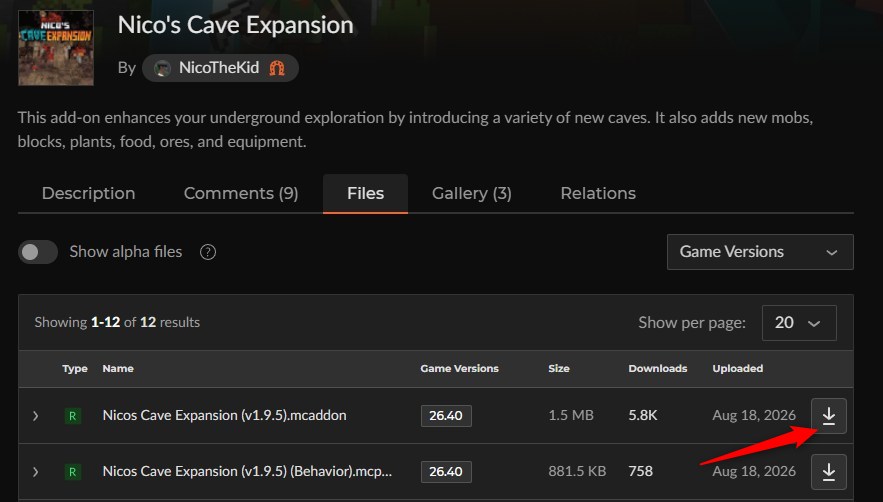Click the Downloads column header
The height and width of the screenshot is (502, 883).
point(658,368)
